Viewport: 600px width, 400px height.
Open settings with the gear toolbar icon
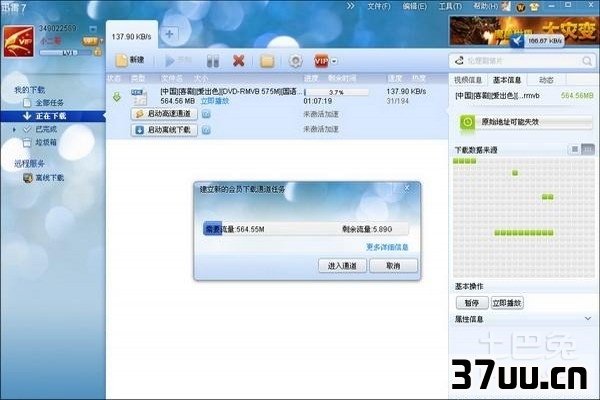pyautogui.click(x=295, y=60)
